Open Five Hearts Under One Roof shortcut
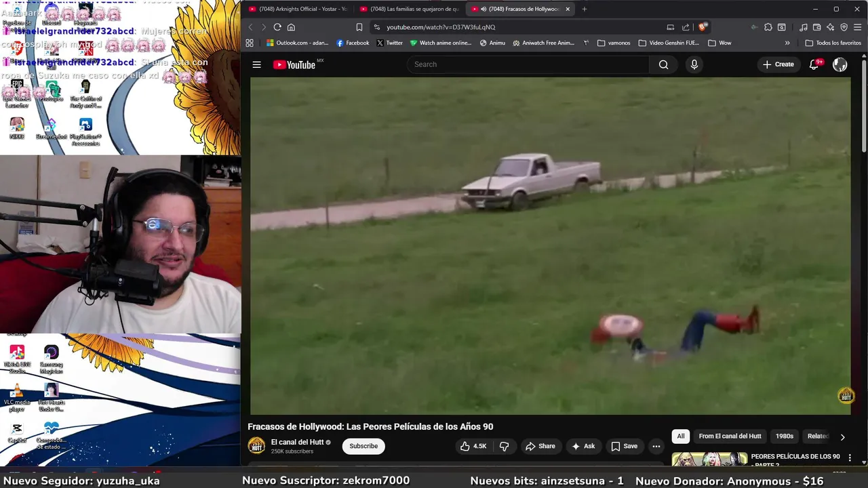Screen dimensions: 868x488 [51, 398]
